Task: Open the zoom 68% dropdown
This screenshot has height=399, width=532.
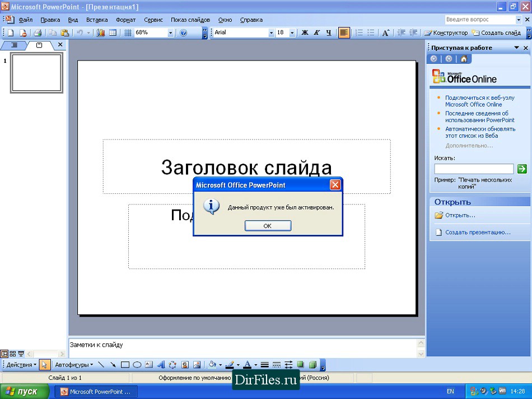Action: [170, 33]
